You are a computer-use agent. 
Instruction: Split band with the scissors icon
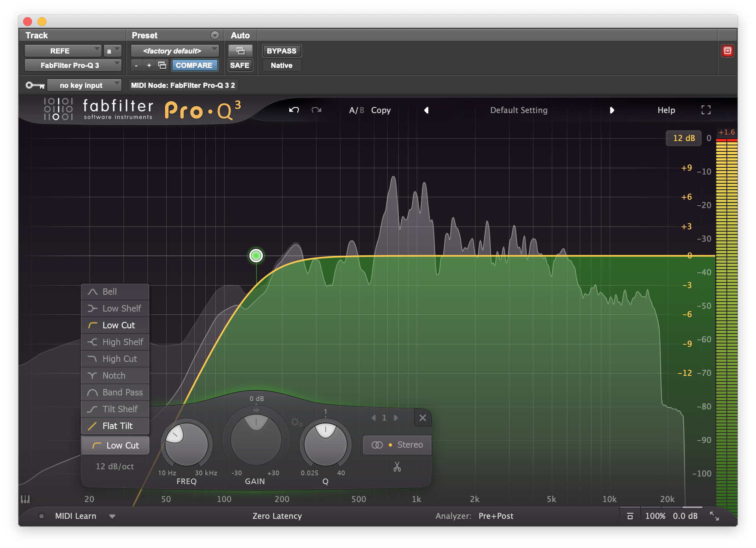397,467
